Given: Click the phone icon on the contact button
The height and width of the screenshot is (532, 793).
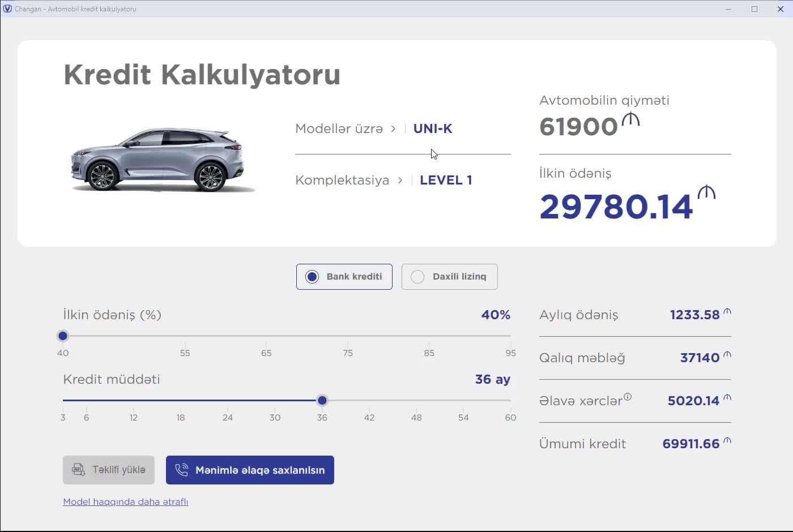Looking at the screenshot, I should click(182, 470).
